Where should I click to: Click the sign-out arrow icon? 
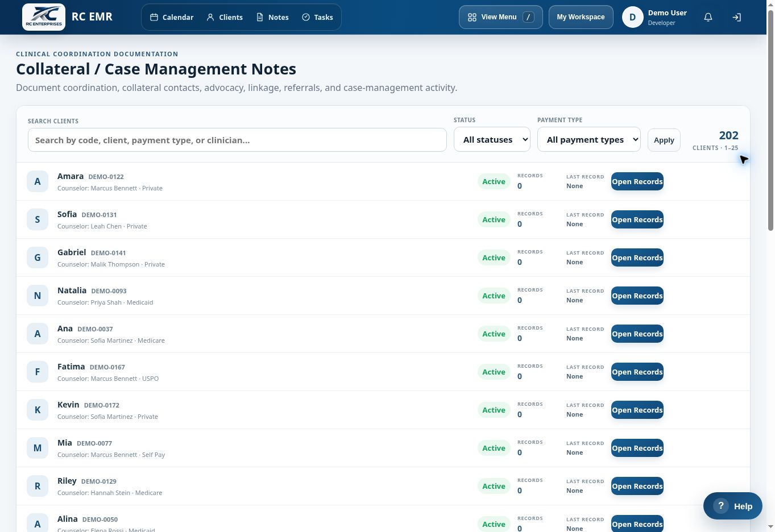pos(736,17)
